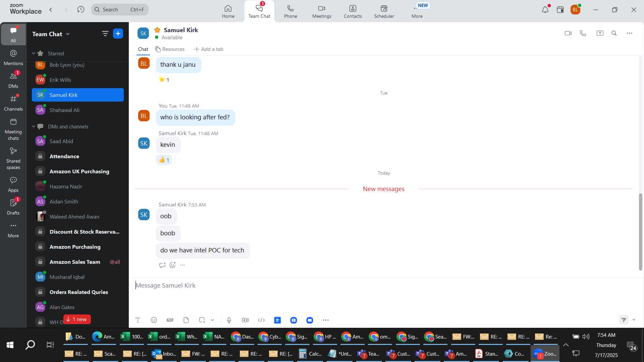Open Mentions in the sidebar
This screenshot has width=644, height=362.
pyautogui.click(x=13, y=58)
